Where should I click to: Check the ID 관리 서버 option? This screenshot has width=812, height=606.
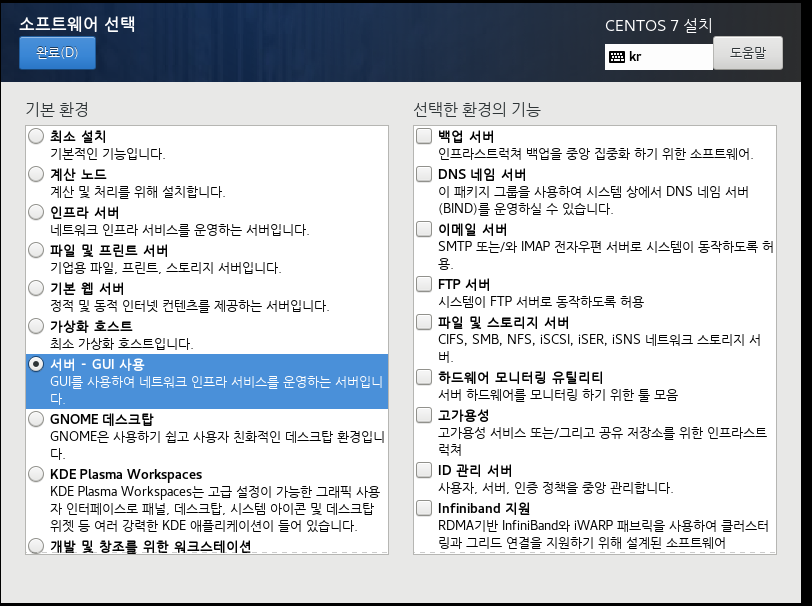click(x=424, y=470)
